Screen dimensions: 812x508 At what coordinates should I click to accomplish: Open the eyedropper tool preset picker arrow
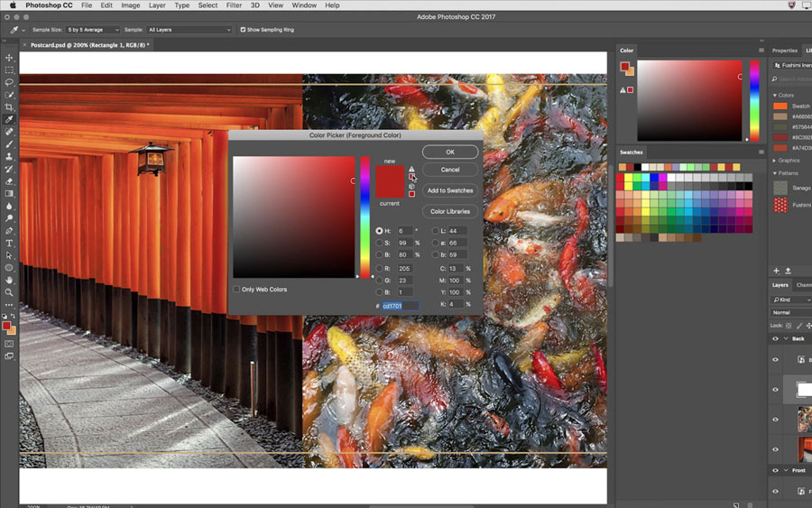[23, 30]
